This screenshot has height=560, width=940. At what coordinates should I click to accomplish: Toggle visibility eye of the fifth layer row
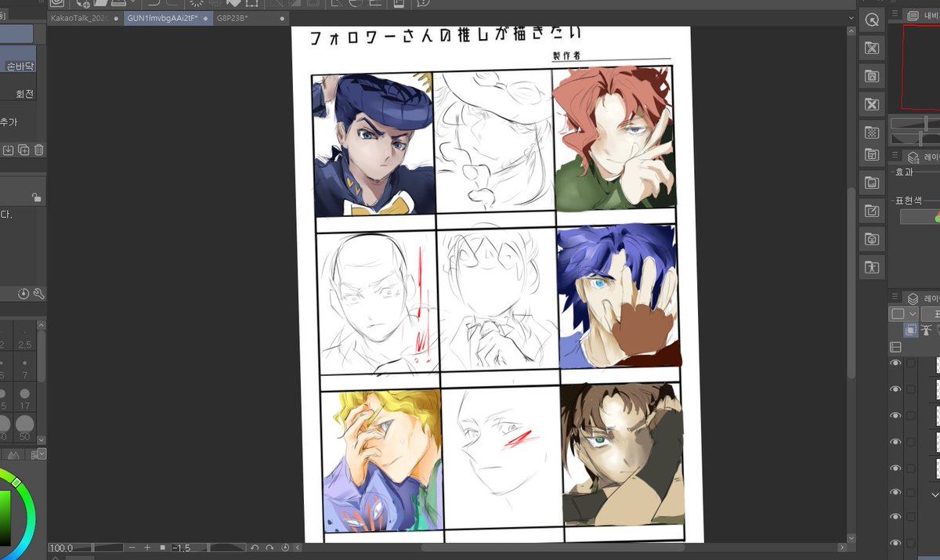[895, 467]
